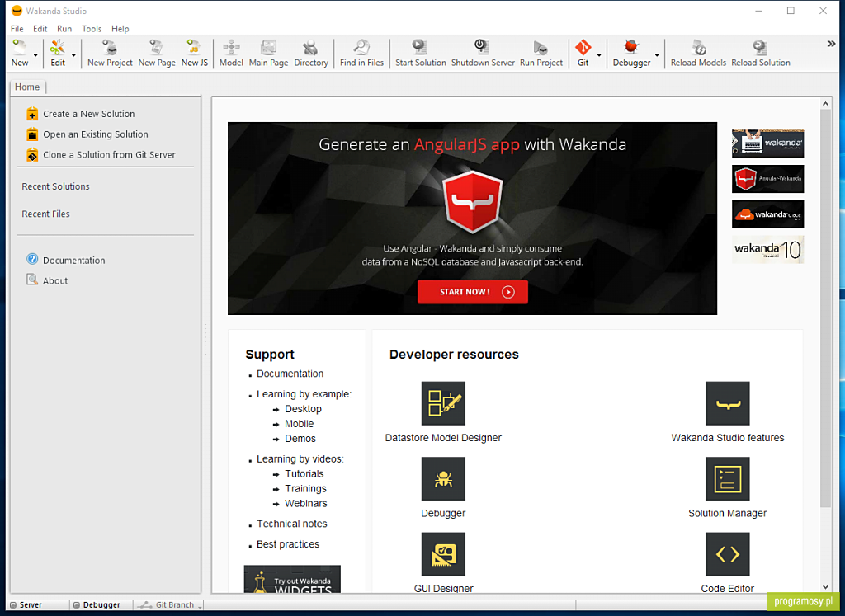The height and width of the screenshot is (616, 845).
Task: Click the scroll down arrow of the page
Action: pyautogui.click(x=825, y=587)
